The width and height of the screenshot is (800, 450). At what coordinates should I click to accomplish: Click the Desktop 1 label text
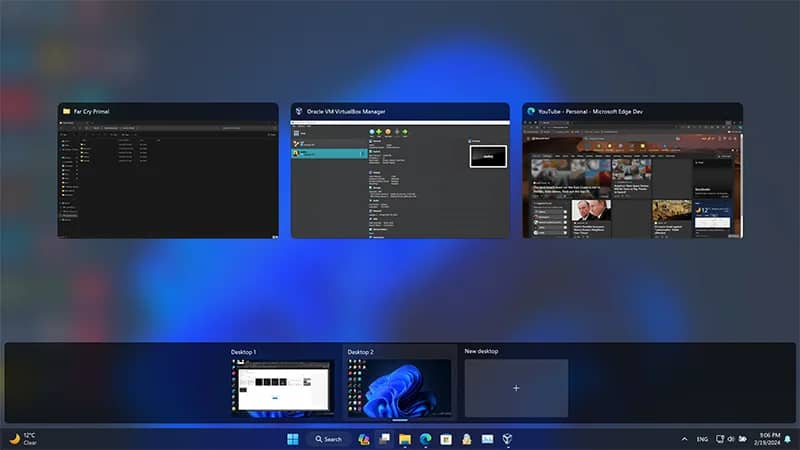tap(243, 352)
